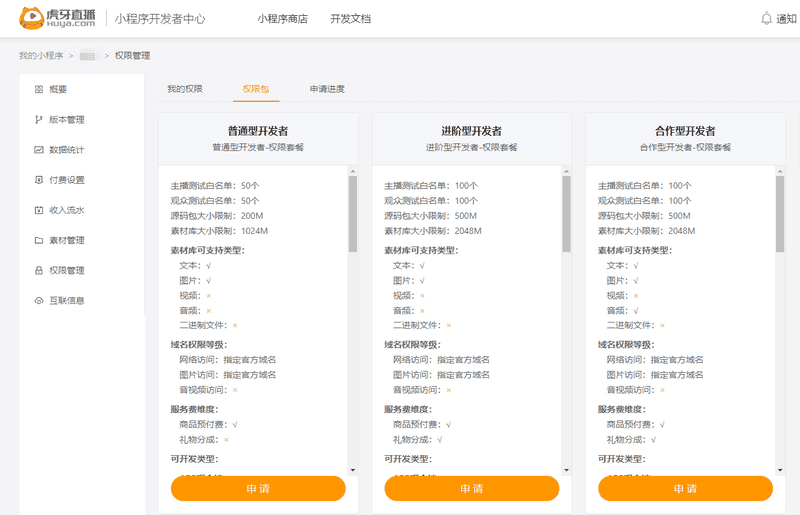800x515 pixels.
Task: Select 权限管理 lock icon in sidebar
Action: (x=39, y=270)
